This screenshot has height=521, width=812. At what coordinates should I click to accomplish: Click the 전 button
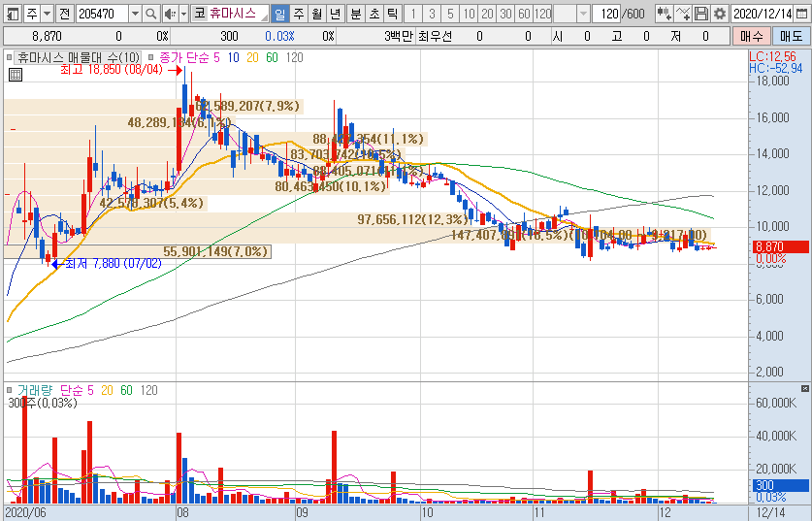[64, 14]
